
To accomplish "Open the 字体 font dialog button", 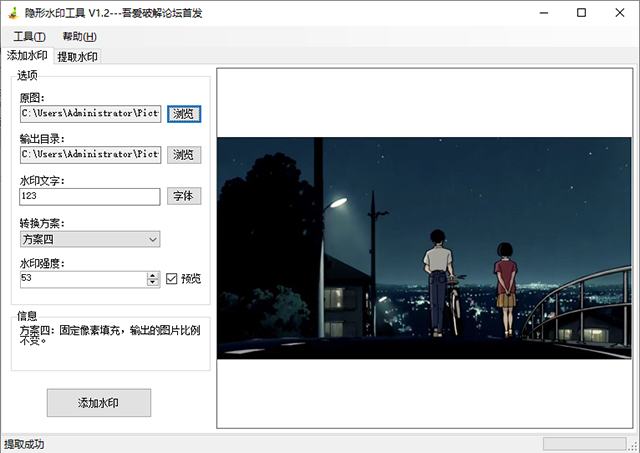I will [184, 196].
